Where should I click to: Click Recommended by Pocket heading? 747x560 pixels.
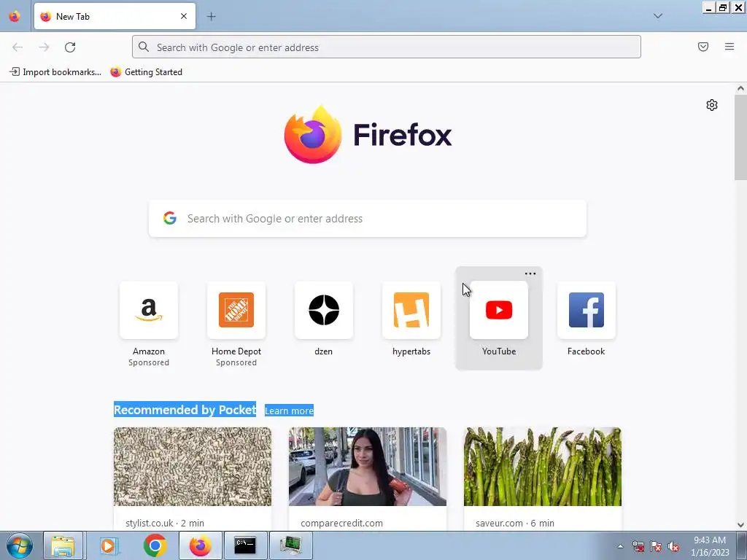(x=185, y=410)
